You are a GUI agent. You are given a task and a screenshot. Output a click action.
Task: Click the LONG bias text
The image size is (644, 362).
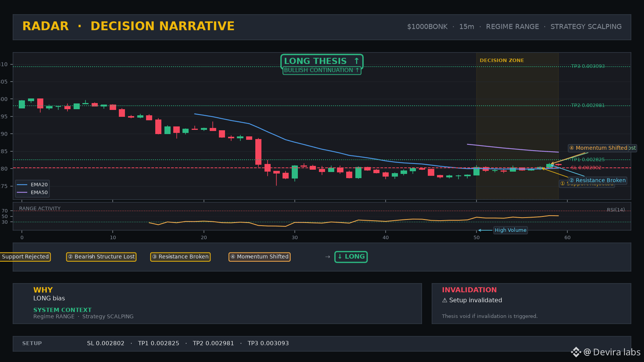pyautogui.click(x=49, y=298)
